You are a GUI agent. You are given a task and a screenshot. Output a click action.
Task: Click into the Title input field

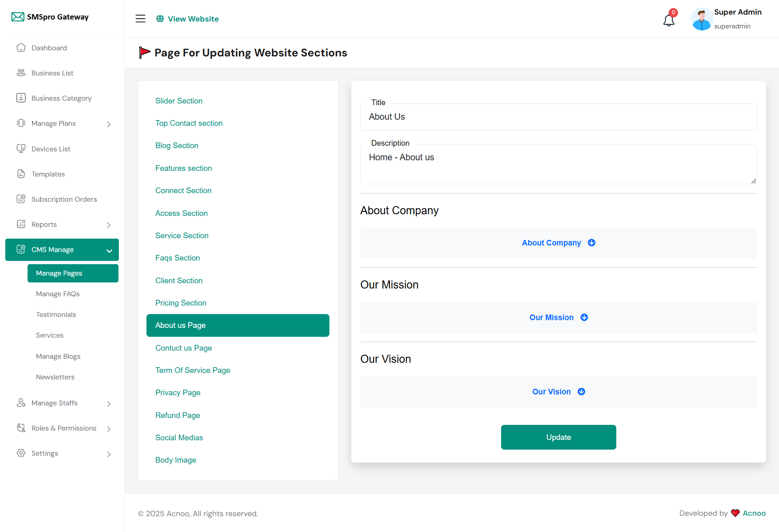pyautogui.click(x=558, y=117)
